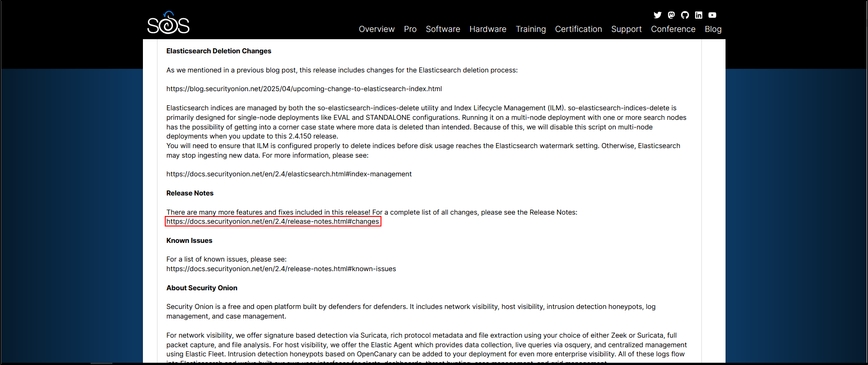Open the GitHub icon link

pos(685,15)
